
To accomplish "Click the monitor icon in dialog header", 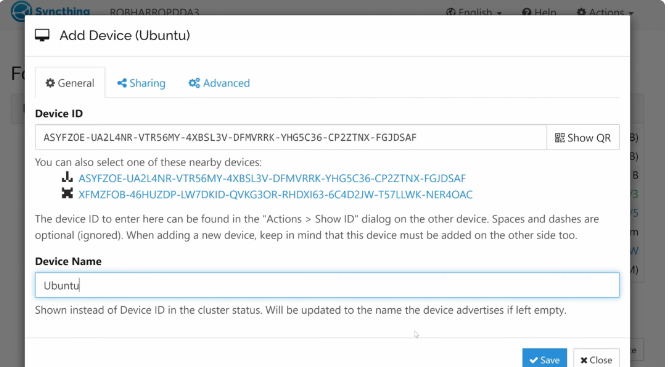I will (x=42, y=35).
